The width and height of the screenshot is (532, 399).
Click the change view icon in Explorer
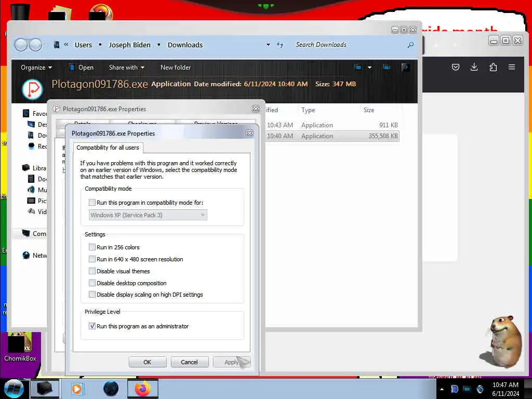point(358,68)
